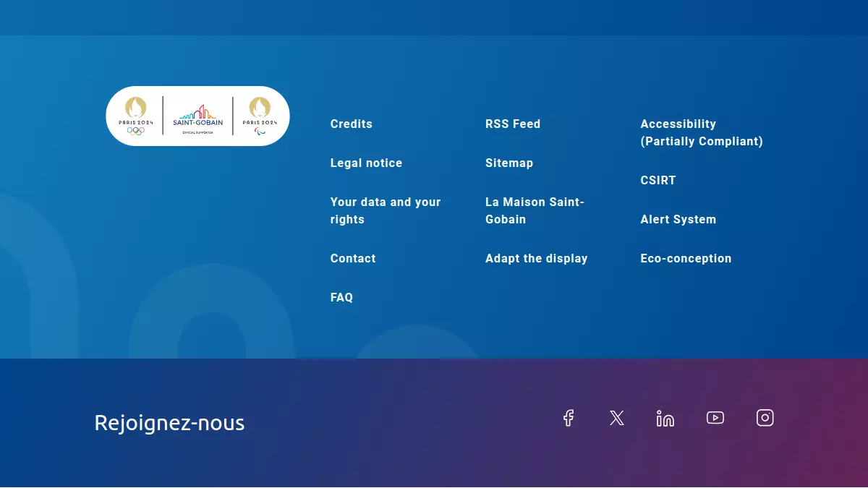Open the Eco-conception link
Viewport: 868px width, 488px height.
coord(686,258)
